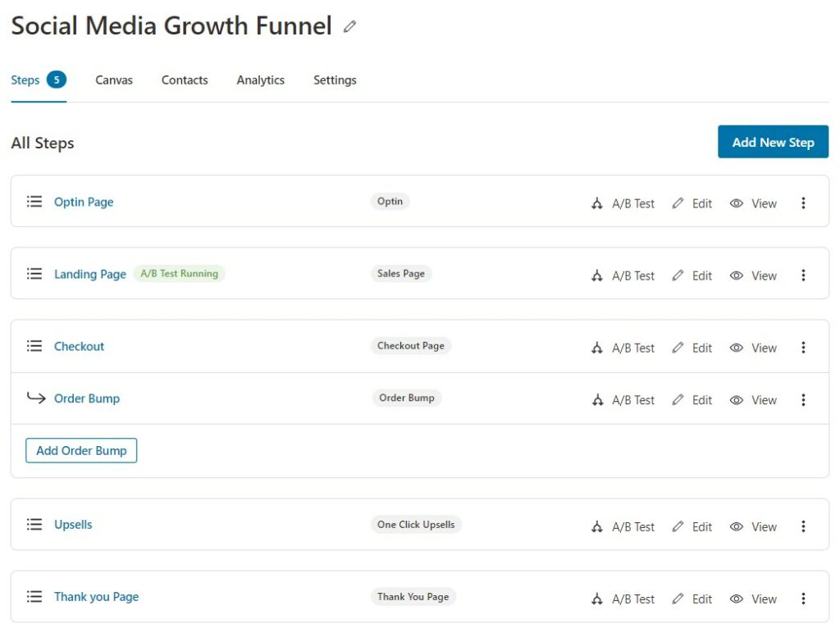The height and width of the screenshot is (633, 840).
Task: Open the Landing Page step link
Action: click(x=90, y=274)
